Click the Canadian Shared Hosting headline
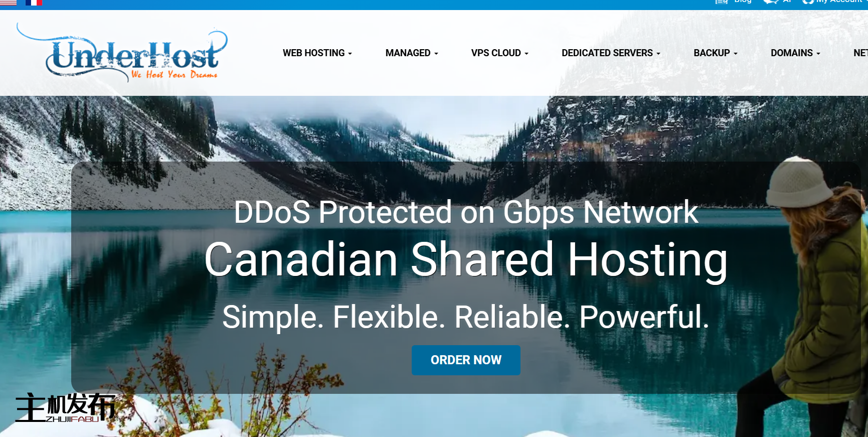 (466, 260)
